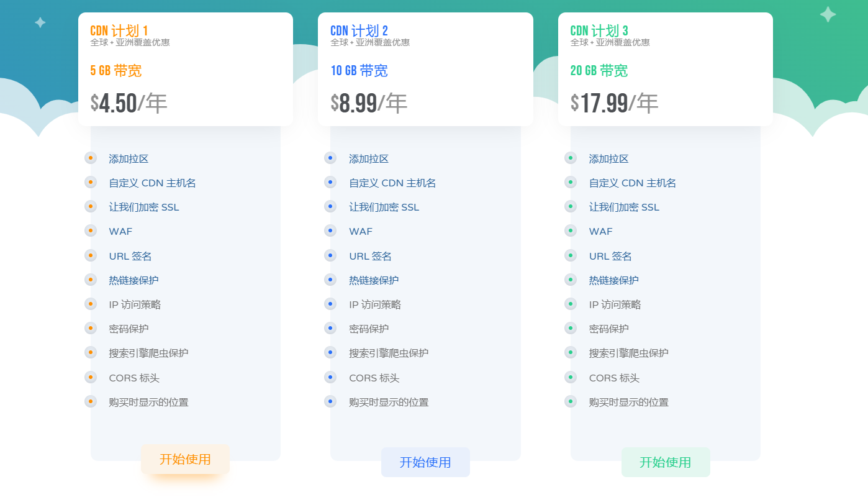Click the blue 开始使用 button for CDN 计划 2

pos(425,462)
